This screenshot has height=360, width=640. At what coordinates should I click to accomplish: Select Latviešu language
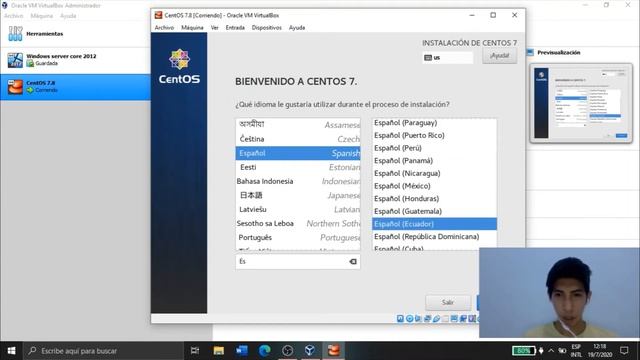[x=298, y=209]
